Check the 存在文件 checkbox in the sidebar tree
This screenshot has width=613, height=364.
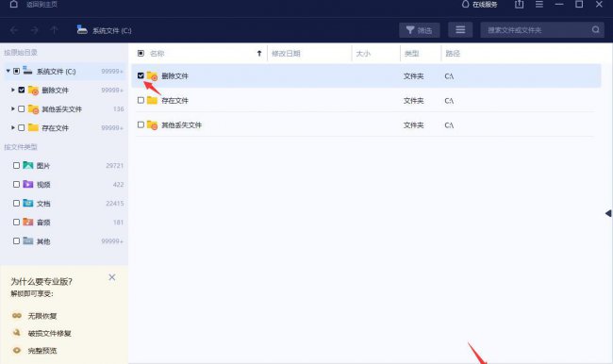point(22,127)
